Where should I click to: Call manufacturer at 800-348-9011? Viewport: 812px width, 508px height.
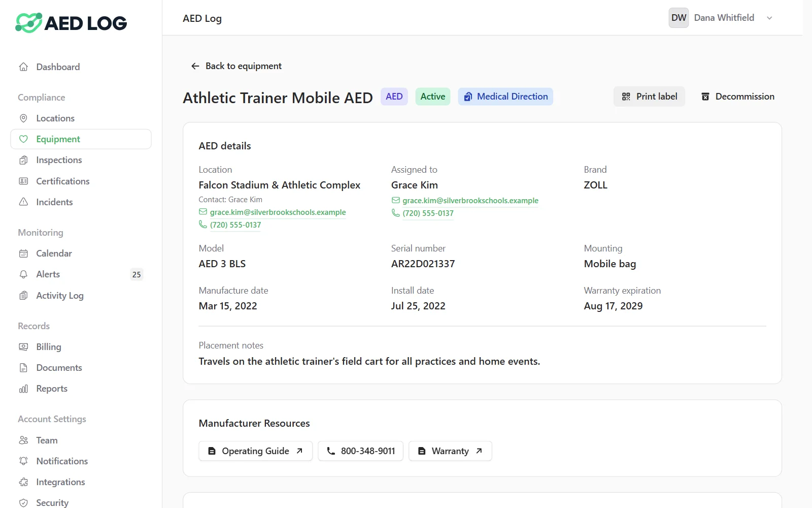(360, 451)
